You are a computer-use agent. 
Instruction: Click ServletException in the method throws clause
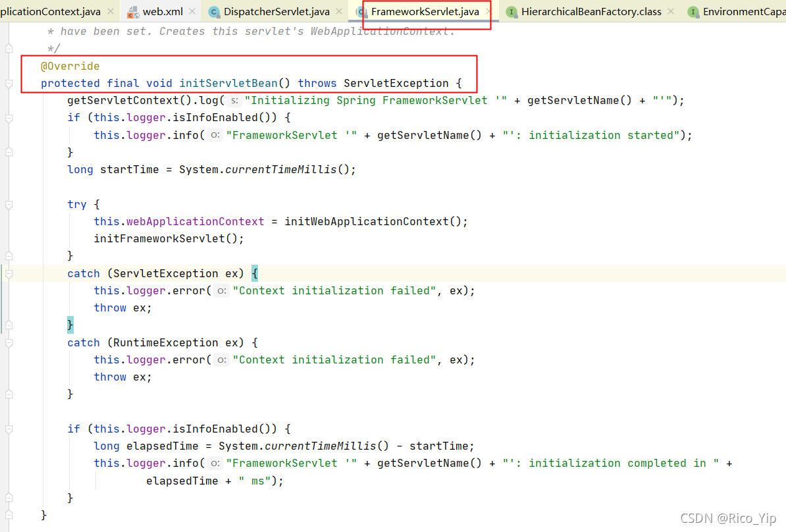[x=396, y=83]
